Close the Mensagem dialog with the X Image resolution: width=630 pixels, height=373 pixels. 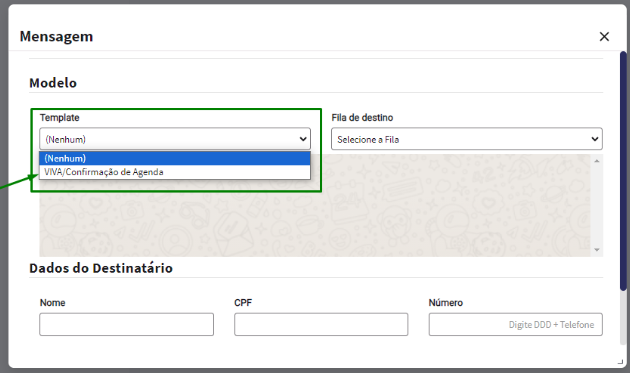coord(604,37)
